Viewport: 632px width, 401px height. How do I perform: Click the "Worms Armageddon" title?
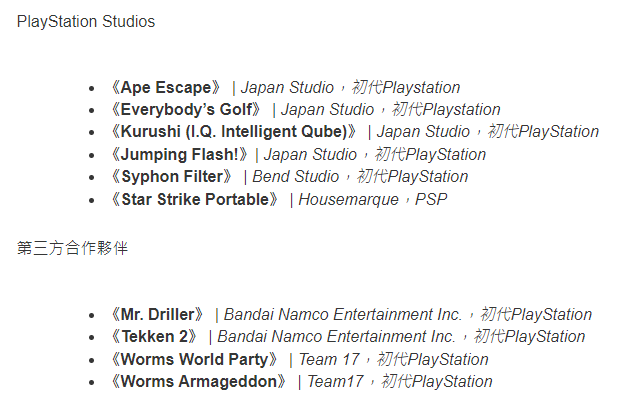coord(202,381)
